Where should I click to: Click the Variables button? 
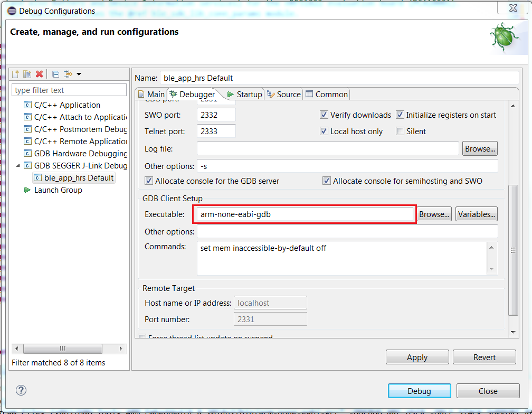pyautogui.click(x=477, y=214)
